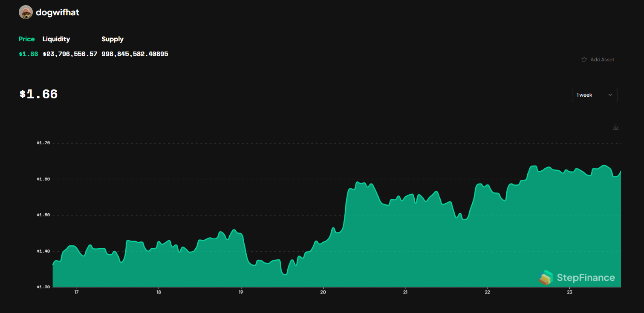Click the $1.66 price heading
644x313 pixels.
point(38,94)
